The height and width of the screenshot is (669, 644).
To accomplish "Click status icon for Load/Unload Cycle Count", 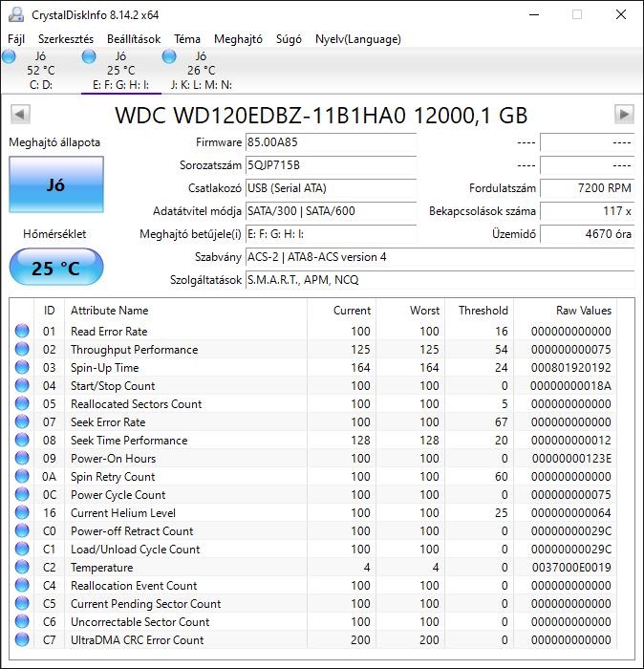I will click(22, 549).
